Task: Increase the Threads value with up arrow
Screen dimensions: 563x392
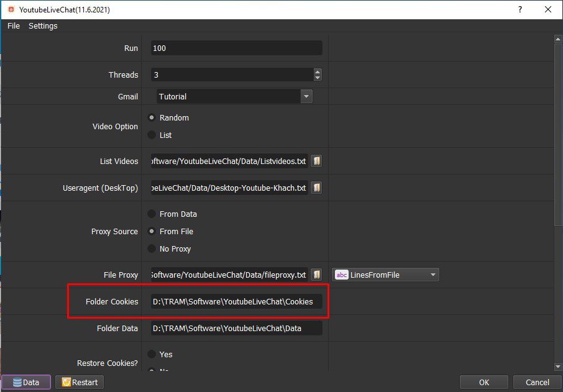Action: point(318,71)
